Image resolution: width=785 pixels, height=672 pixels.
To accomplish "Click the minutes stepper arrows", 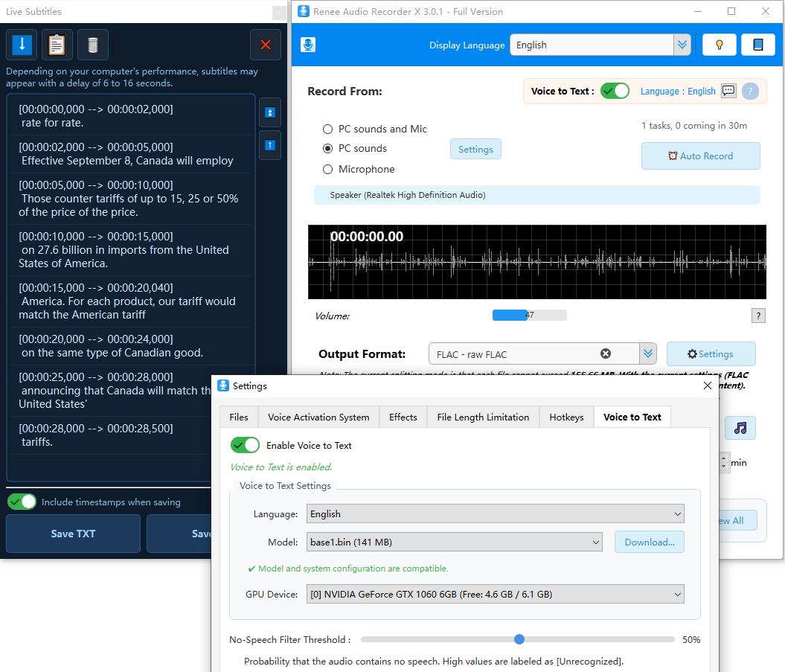I will coord(724,461).
